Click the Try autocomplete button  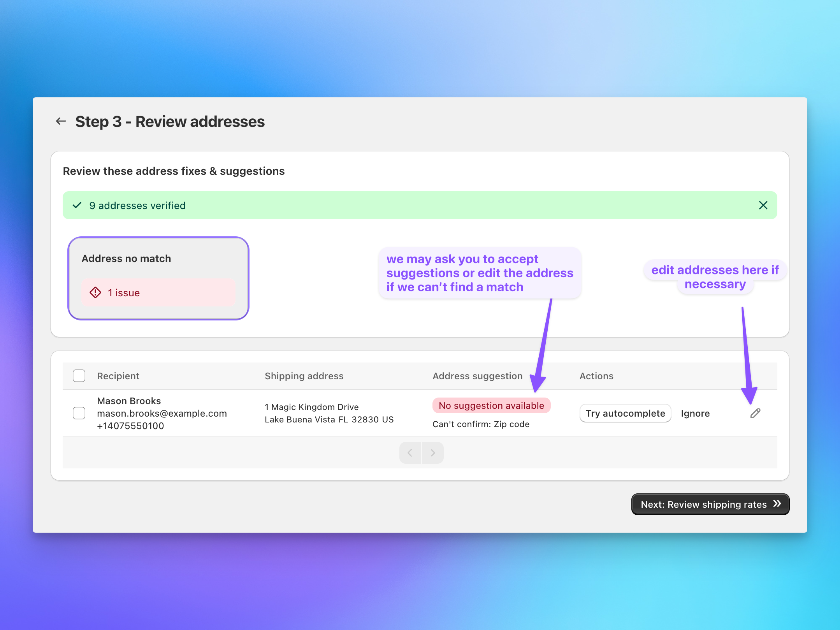pyautogui.click(x=625, y=413)
